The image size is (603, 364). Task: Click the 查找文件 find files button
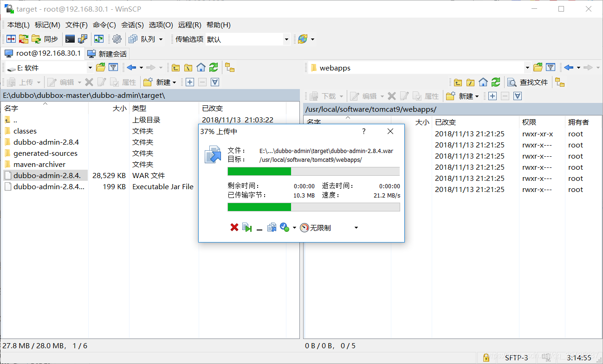(x=528, y=82)
